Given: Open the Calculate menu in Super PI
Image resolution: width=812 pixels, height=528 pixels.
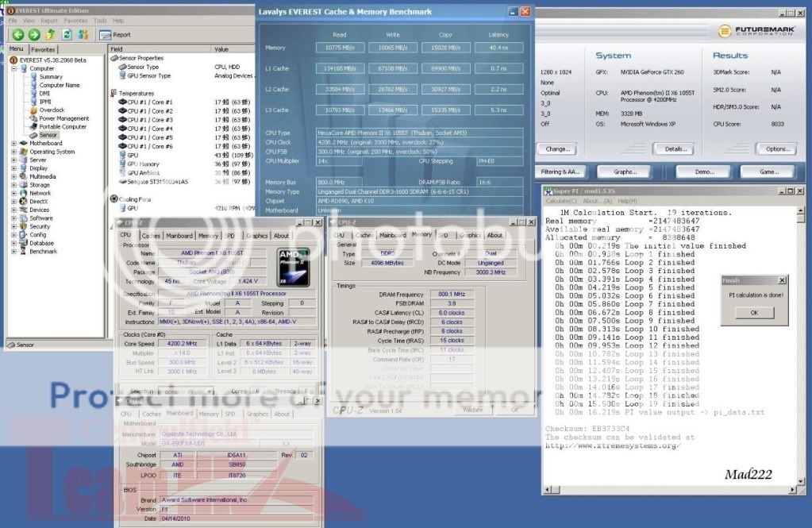Looking at the screenshot, I should pos(560,202).
